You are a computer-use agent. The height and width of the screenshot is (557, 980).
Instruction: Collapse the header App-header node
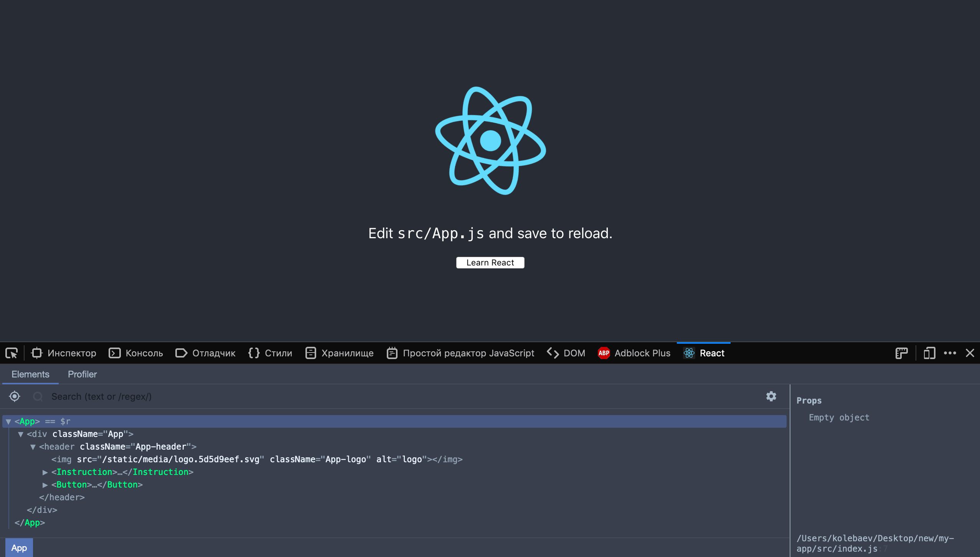(33, 447)
